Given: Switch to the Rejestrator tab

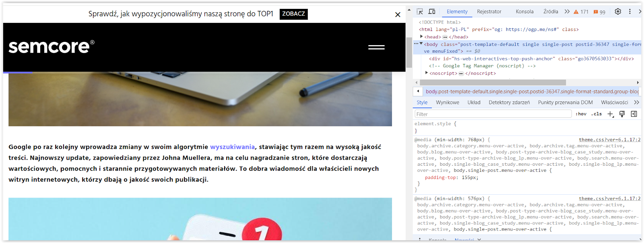Looking at the screenshot, I should (x=489, y=12).
